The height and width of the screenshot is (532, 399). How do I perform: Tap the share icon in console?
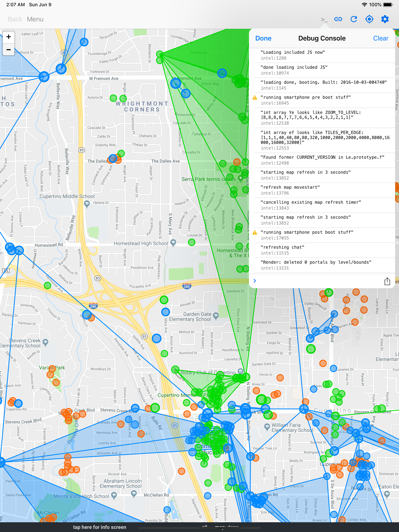point(387,281)
